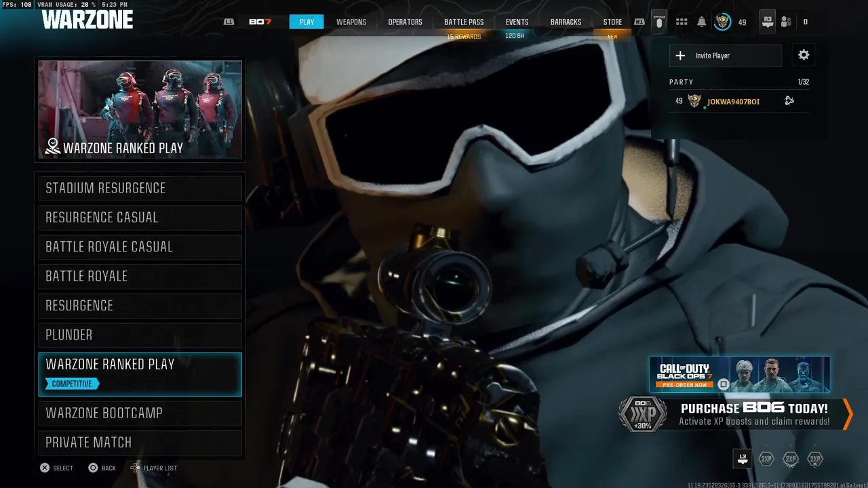
Task: Click the ranked icon in featured tile
Action: (52, 146)
